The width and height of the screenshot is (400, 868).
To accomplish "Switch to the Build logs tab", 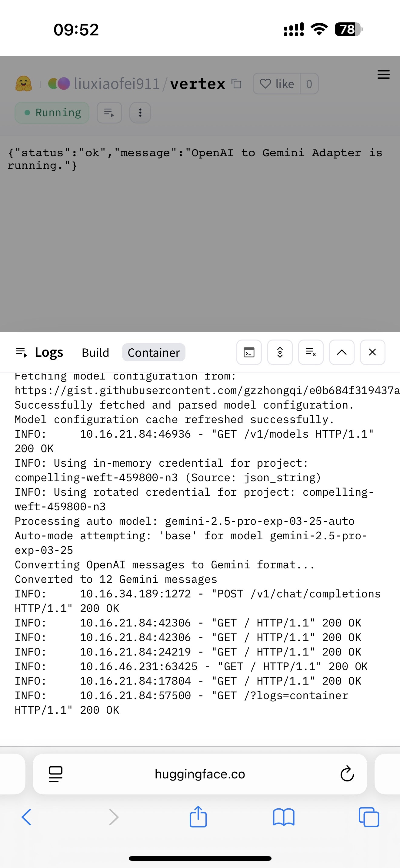I will (x=95, y=353).
